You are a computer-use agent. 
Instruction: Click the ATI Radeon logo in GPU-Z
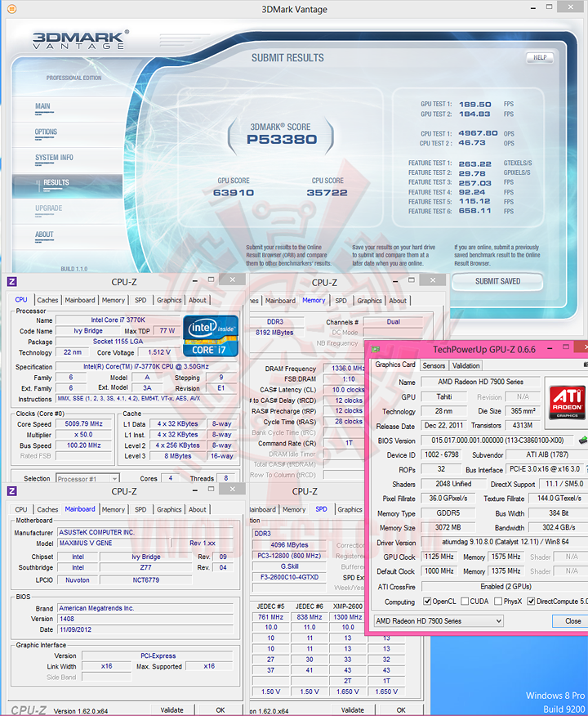coord(567,402)
